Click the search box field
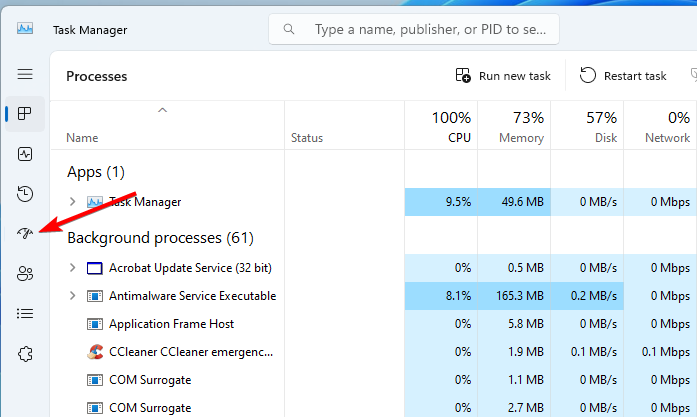The image size is (697, 417). pos(414,29)
